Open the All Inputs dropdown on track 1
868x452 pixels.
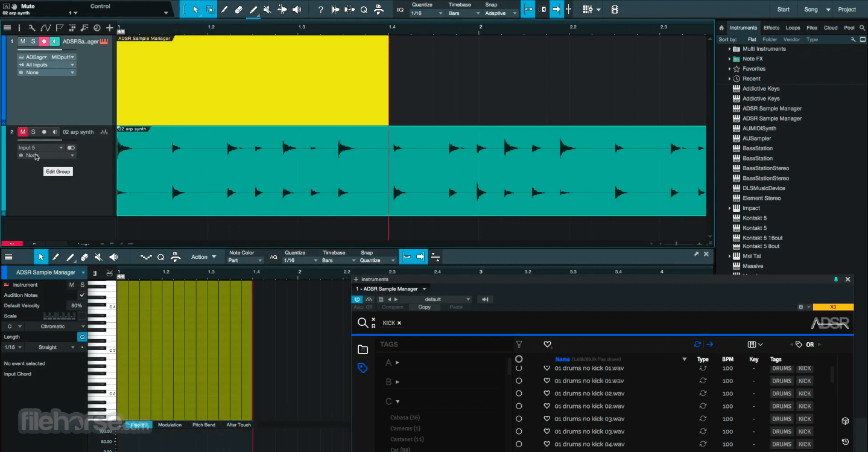46,65
